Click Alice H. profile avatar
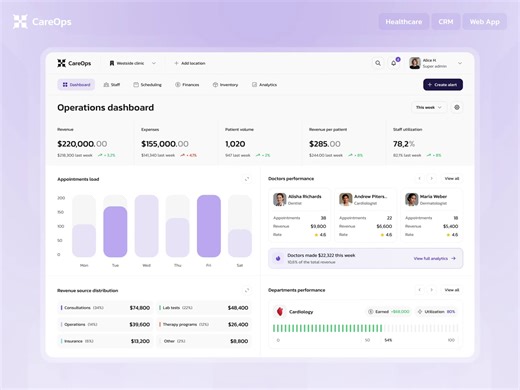Image resolution: width=520 pixels, height=390 pixels. [415, 63]
